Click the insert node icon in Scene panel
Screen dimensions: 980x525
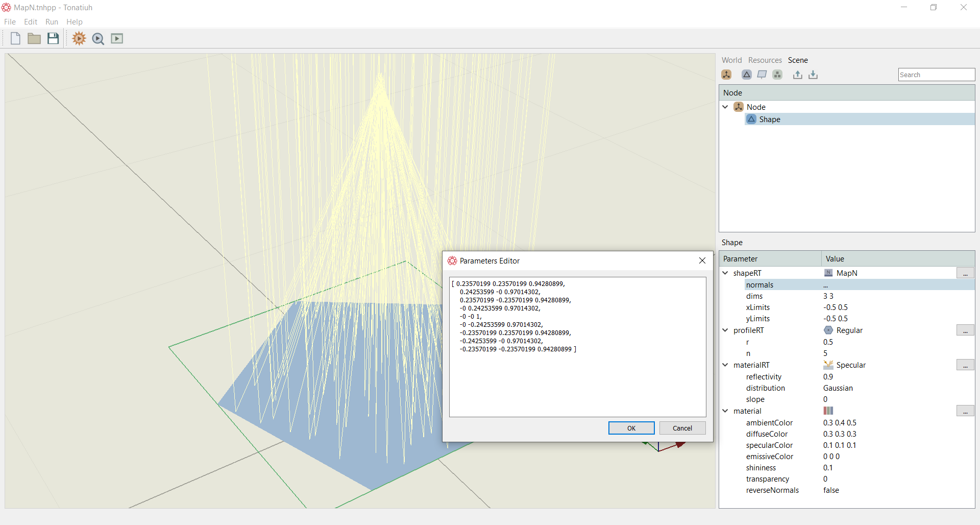tap(726, 75)
